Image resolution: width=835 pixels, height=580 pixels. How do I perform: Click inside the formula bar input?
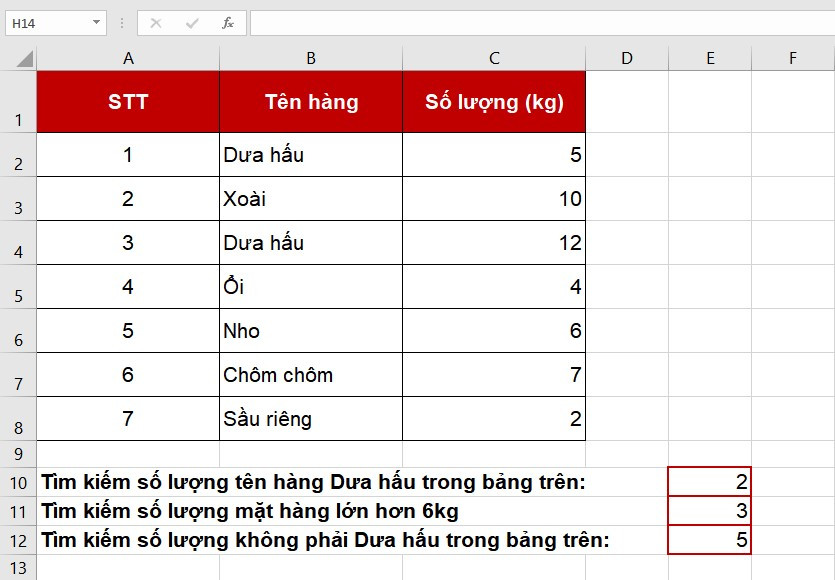tap(542, 23)
